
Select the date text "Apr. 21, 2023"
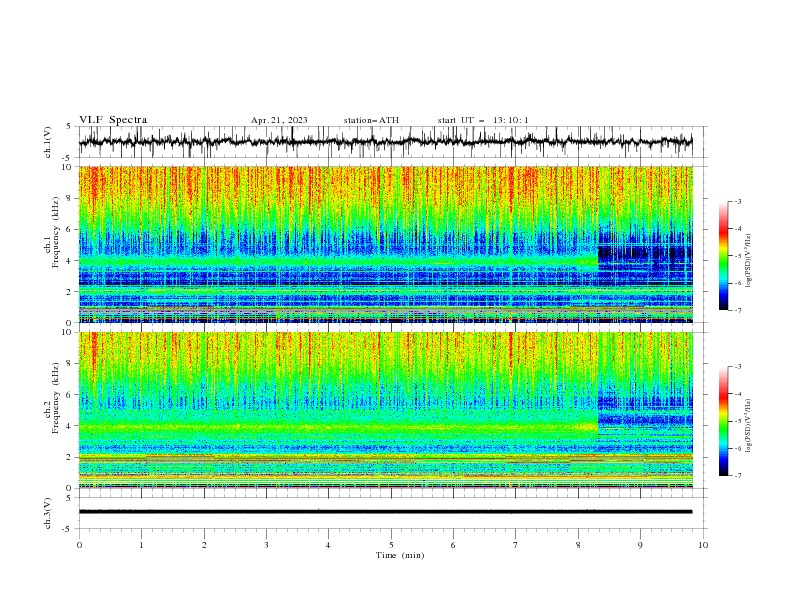coord(279,120)
